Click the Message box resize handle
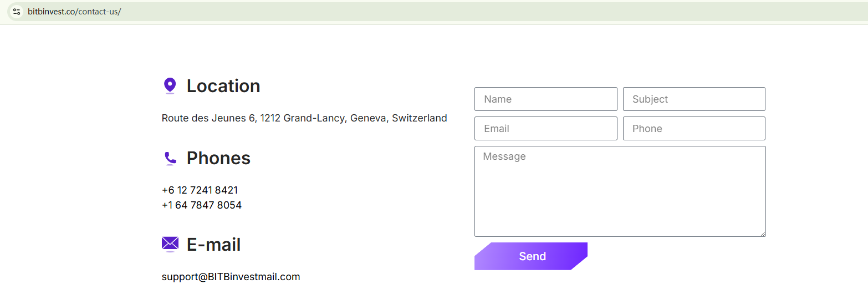 [763, 234]
